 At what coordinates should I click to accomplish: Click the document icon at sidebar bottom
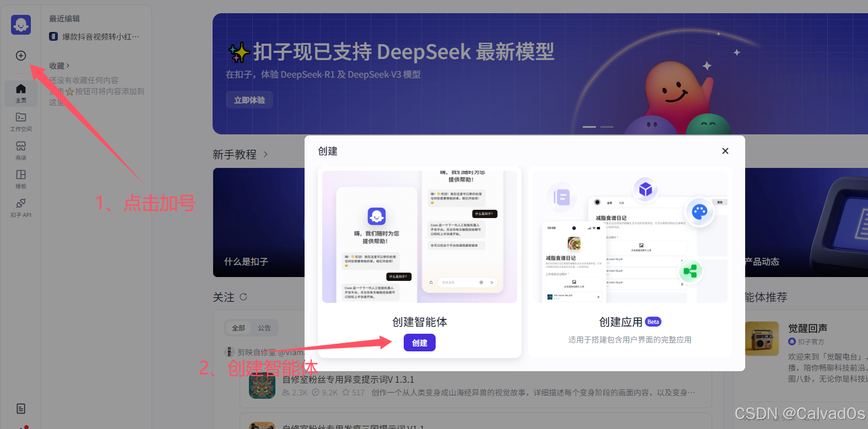pos(21,409)
